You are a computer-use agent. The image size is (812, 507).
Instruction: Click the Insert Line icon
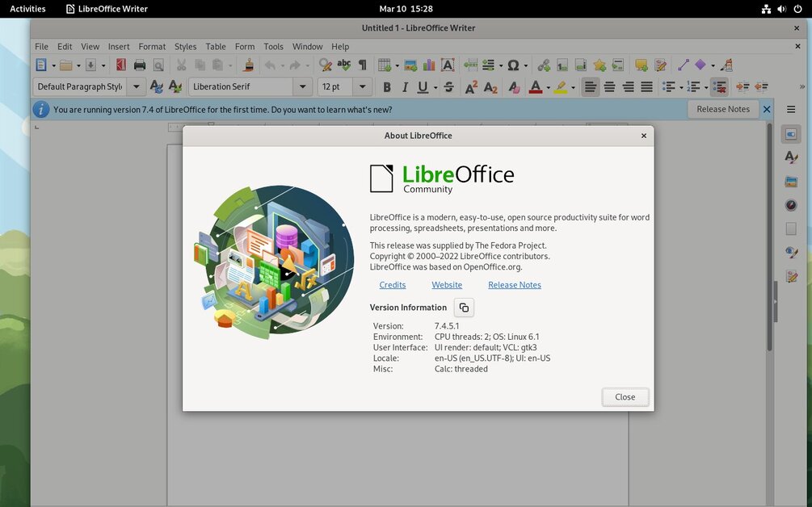point(684,65)
